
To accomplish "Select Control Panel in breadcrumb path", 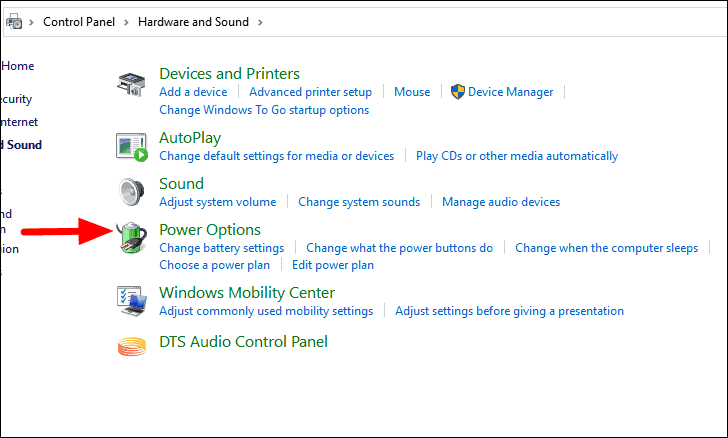I will pyautogui.click(x=79, y=22).
